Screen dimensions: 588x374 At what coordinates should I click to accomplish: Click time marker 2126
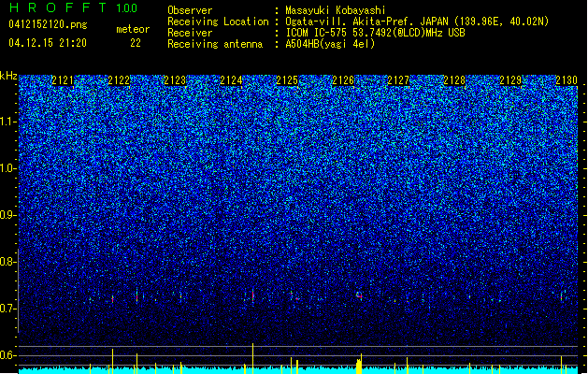click(343, 80)
